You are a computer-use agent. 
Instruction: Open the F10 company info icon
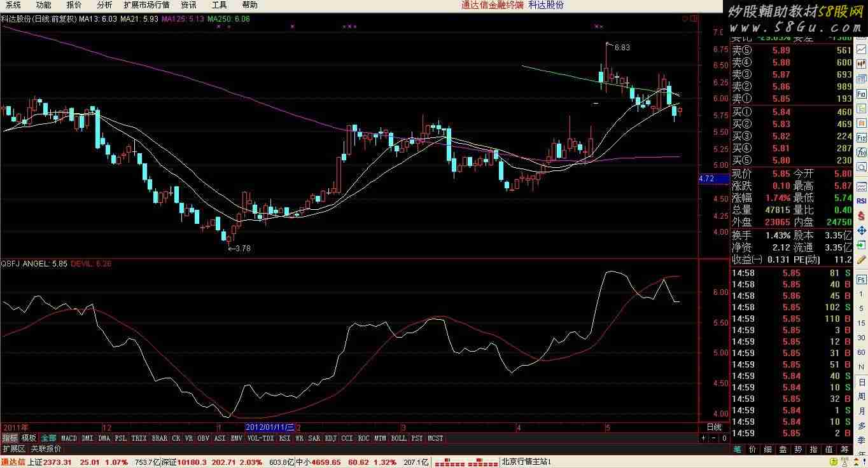point(862,93)
